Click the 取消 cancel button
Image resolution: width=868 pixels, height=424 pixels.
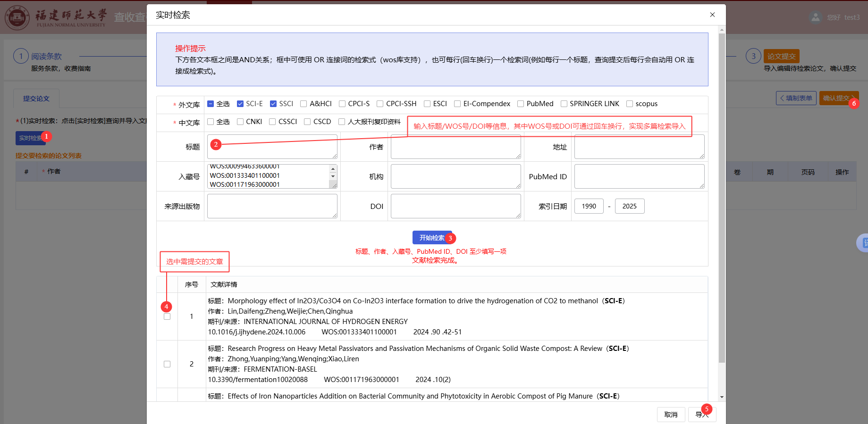(x=671, y=415)
